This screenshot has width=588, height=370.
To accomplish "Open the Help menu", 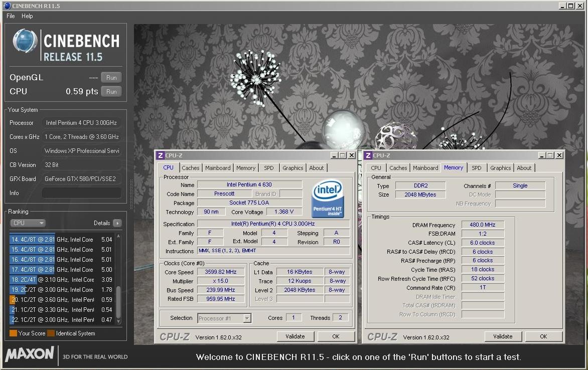I will (x=27, y=16).
